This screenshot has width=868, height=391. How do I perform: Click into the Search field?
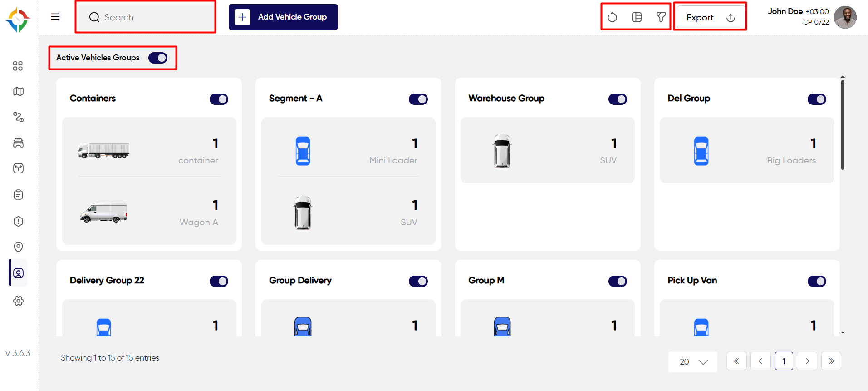145,17
